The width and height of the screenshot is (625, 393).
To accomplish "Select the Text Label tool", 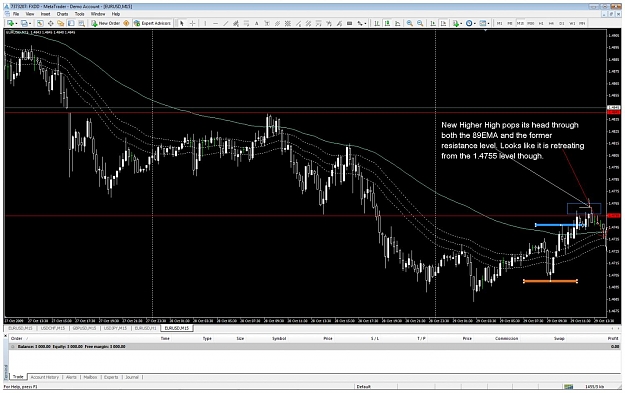I will [x=266, y=23].
